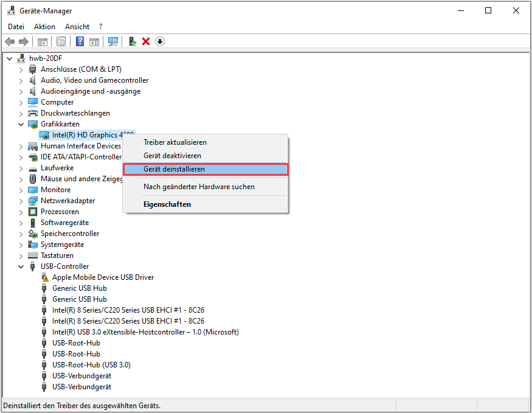Click the printer icon next to Druckwarteschlangen
Screen dimensions: 532x413
[33, 113]
